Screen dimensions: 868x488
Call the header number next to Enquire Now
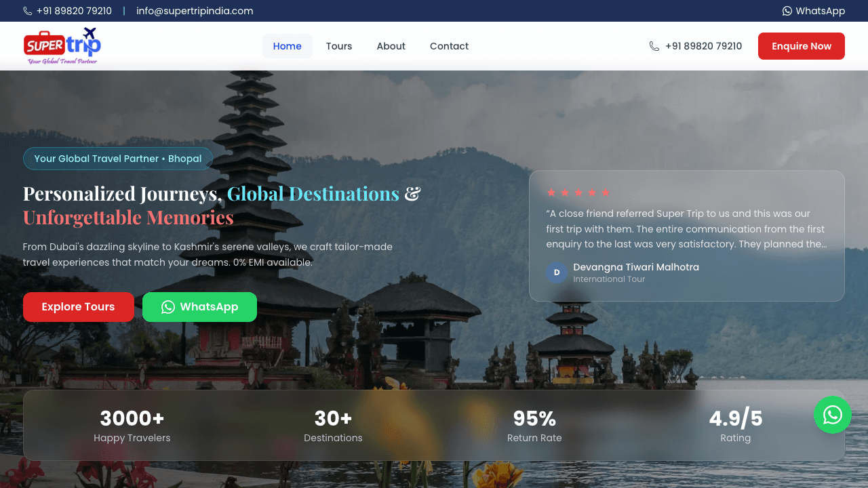[x=696, y=46]
